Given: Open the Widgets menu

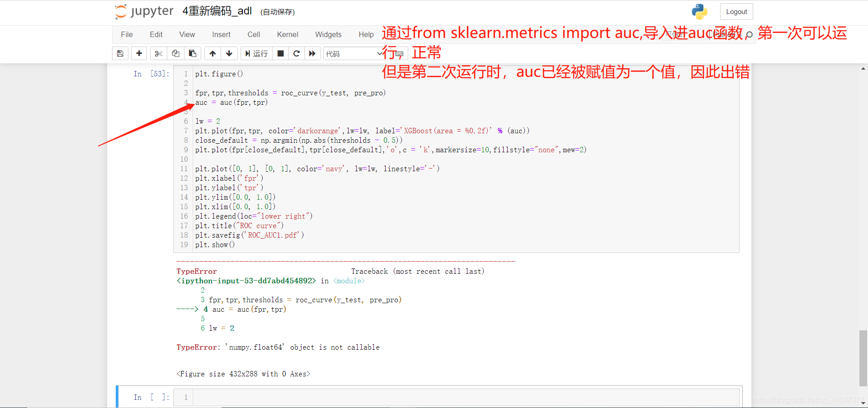Looking at the screenshot, I should [x=328, y=34].
